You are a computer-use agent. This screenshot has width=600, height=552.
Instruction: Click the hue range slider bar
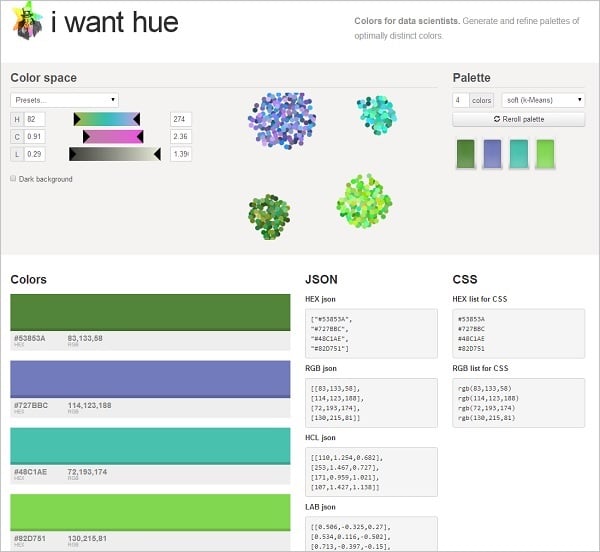(107, 119)
